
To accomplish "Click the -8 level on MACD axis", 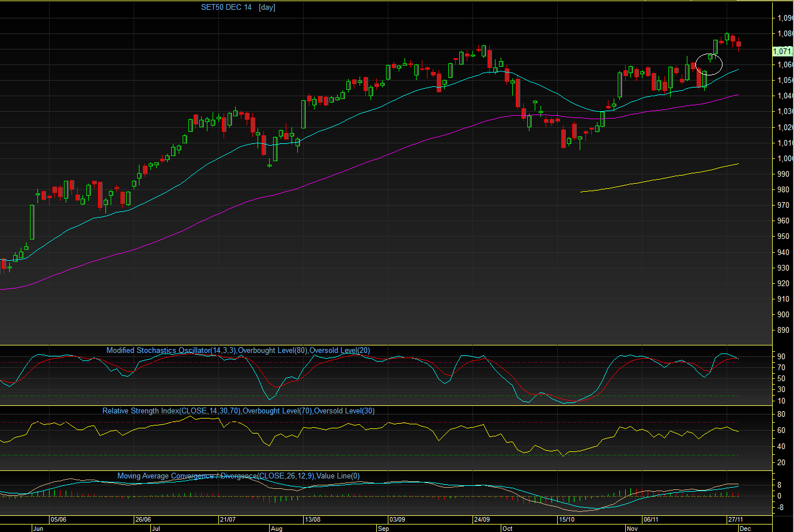I will pos(781,507).
